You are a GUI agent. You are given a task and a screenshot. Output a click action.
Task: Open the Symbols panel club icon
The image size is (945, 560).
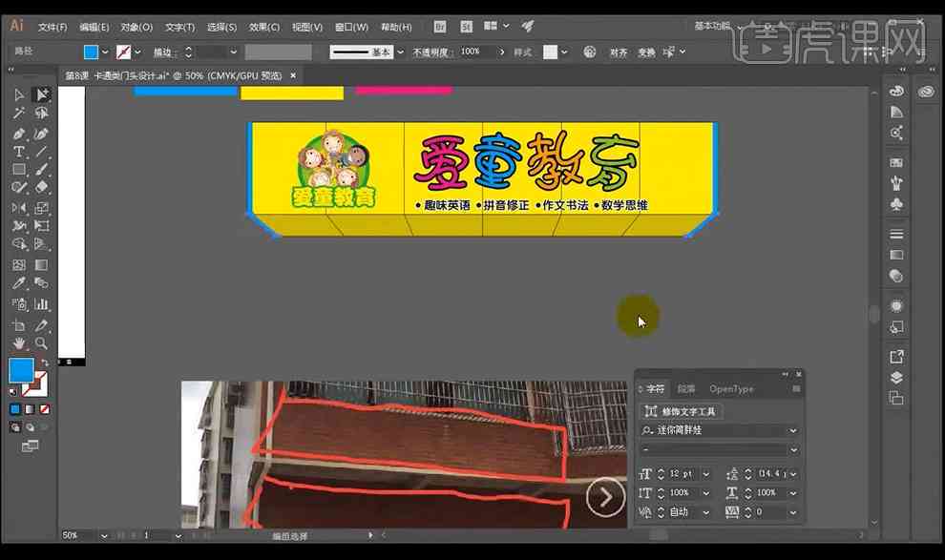pyautogui.click(x=896, y=205)
